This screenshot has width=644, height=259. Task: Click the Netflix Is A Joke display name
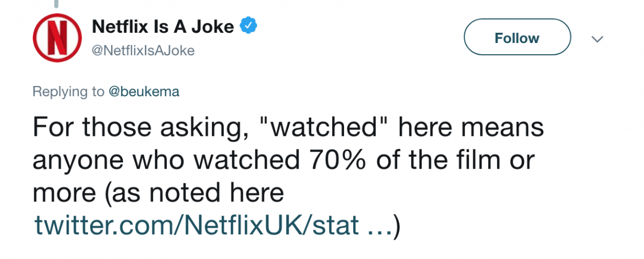click(163, 26)
